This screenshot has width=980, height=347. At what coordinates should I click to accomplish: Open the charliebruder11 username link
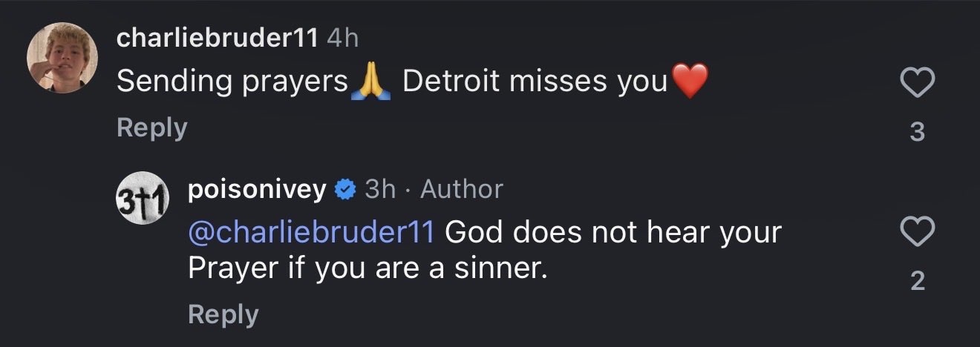(x=217, y=39)
